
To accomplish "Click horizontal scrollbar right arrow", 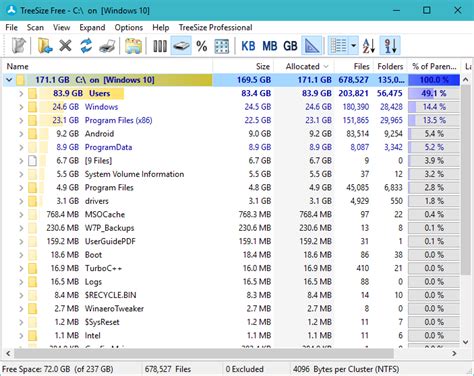I will pos(455,353).
